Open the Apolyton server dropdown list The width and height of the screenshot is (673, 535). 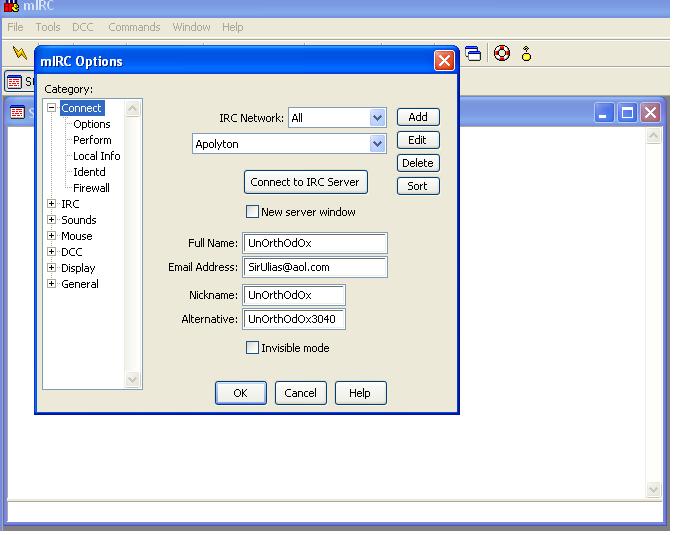(377, 144)
